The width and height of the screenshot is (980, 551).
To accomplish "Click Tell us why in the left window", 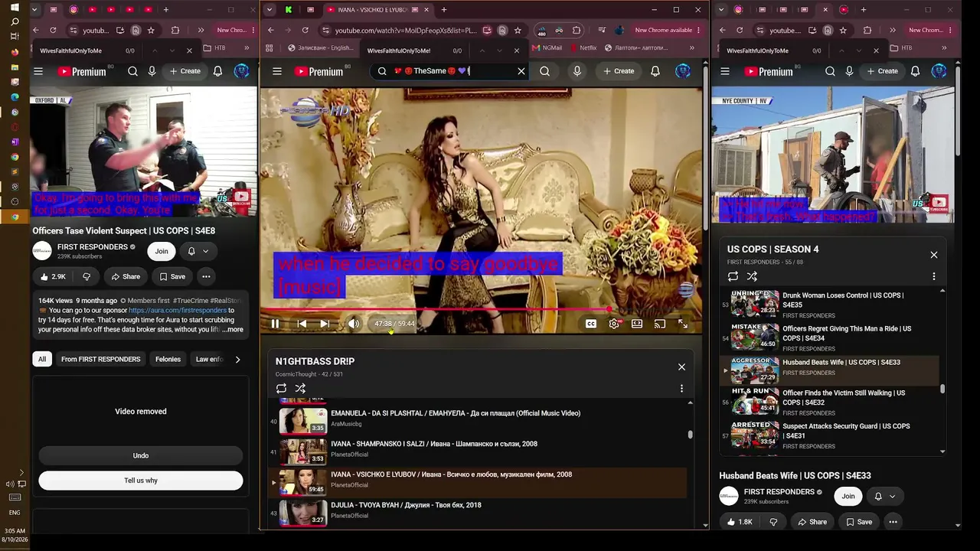I will [x=141, y=481].
